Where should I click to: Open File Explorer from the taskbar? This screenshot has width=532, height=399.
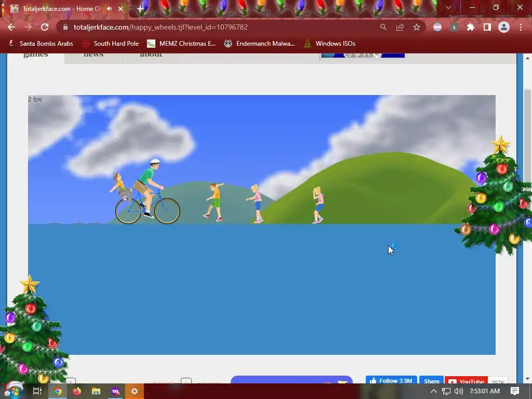tap(96, 391)
